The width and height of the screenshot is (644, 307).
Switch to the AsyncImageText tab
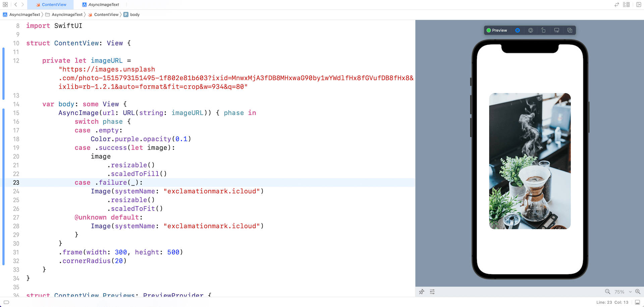click(101, 4)
